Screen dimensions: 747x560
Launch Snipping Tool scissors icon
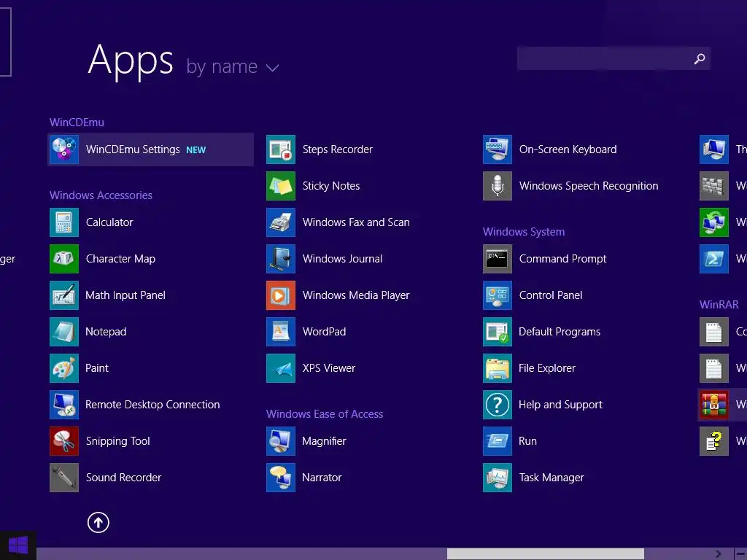64,441
